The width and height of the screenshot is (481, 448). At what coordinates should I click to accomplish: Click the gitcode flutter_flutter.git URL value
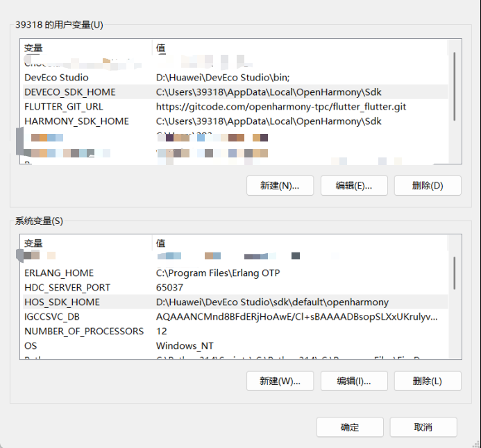[x=281, y=107]
